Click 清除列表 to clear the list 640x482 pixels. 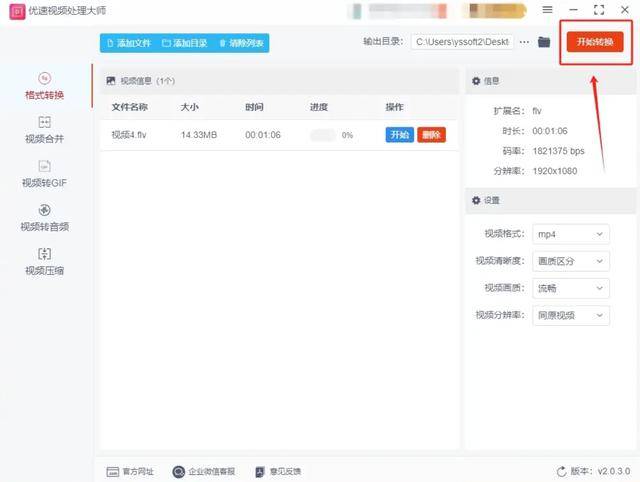(x=241, y=43)
